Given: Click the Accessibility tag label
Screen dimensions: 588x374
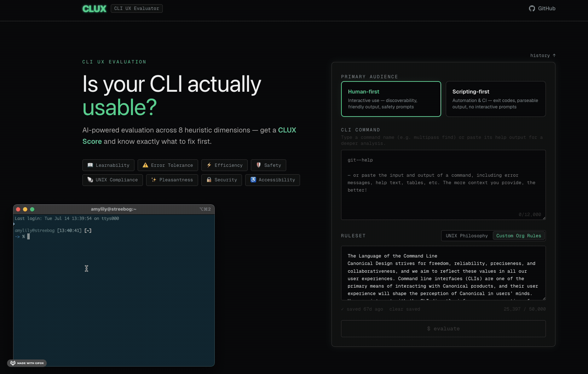Looking at the screenshot, I should pos(277,180).
